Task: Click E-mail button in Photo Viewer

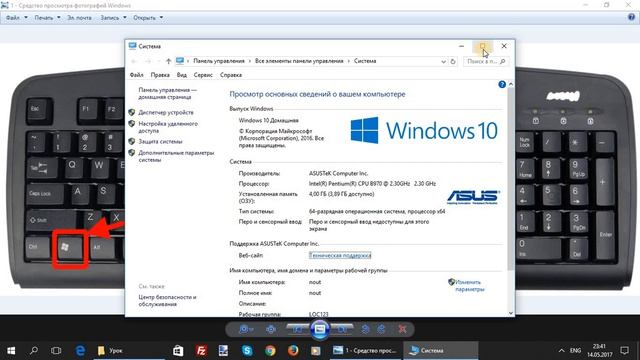Action: [x=79, y=18]
